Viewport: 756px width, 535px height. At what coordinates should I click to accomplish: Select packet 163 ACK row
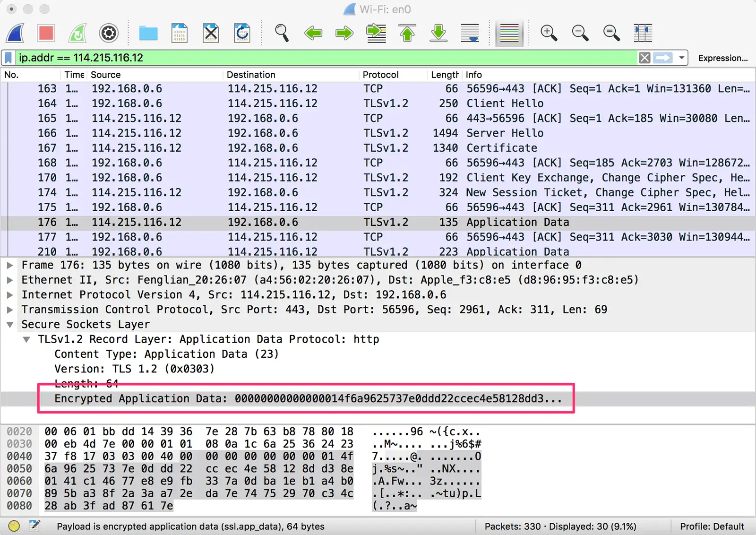point(378,88)
